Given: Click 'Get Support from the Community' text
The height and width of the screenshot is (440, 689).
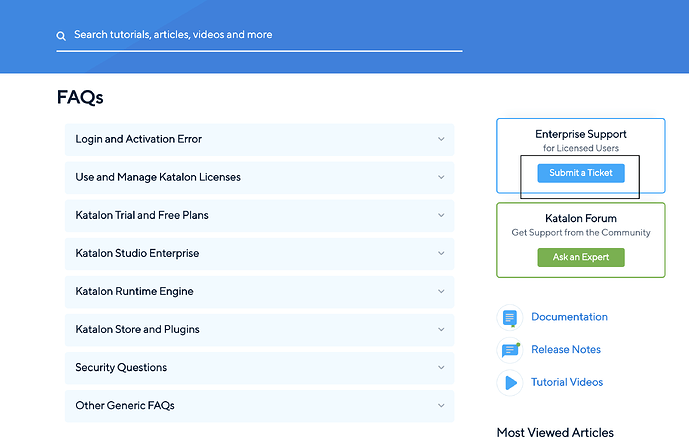Looking at the screenshot, I should pos(581,233).
